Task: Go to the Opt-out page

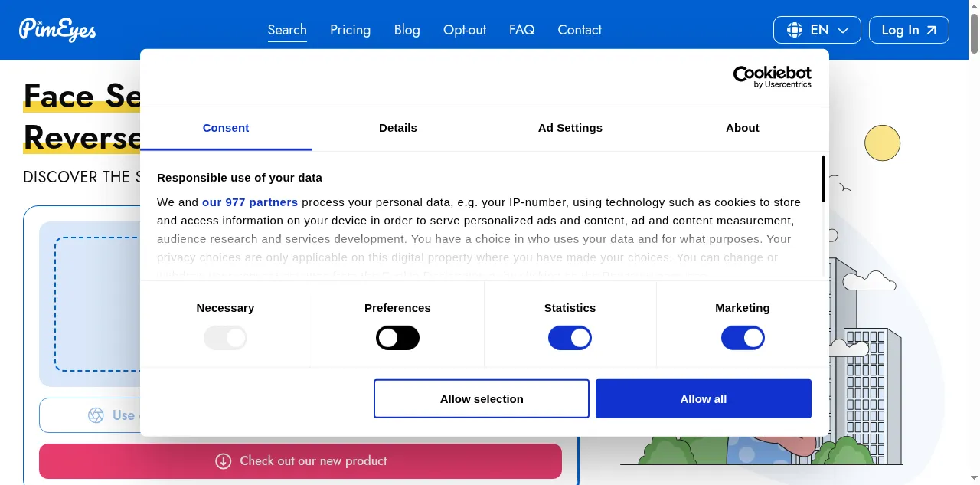Action: pos(465,30)
